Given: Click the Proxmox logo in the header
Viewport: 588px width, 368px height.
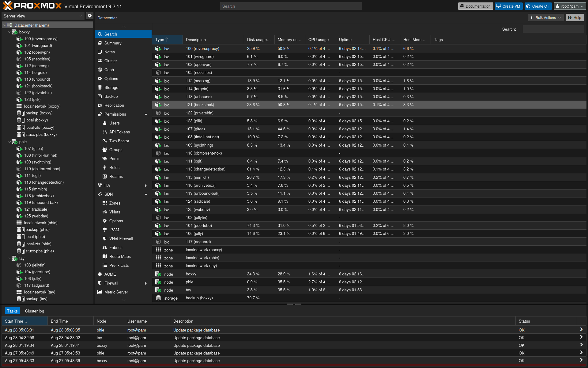Looking at the screenshot, I should 32,6.
